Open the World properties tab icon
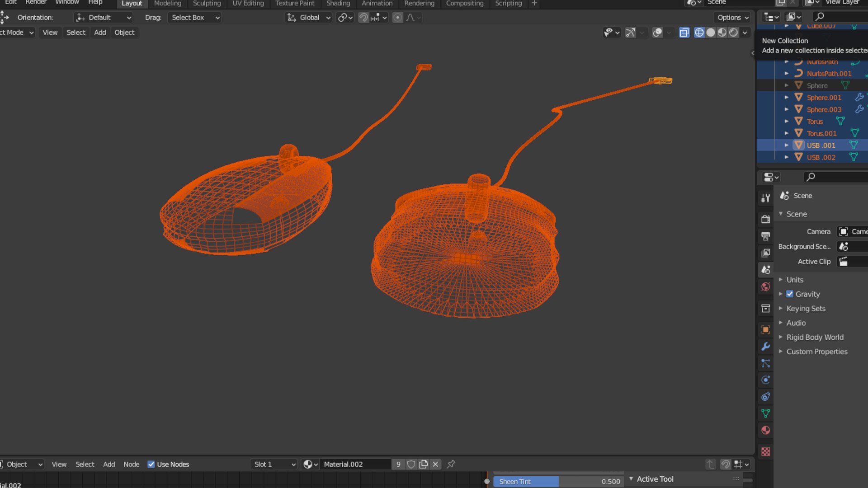Viewport: 868px width, 488px height. click(x=765, y=286)
